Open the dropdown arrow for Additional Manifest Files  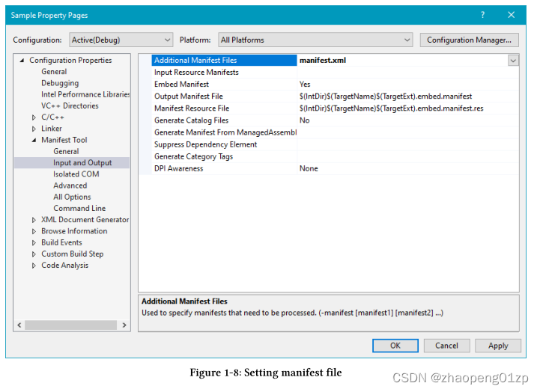point(513,61)
